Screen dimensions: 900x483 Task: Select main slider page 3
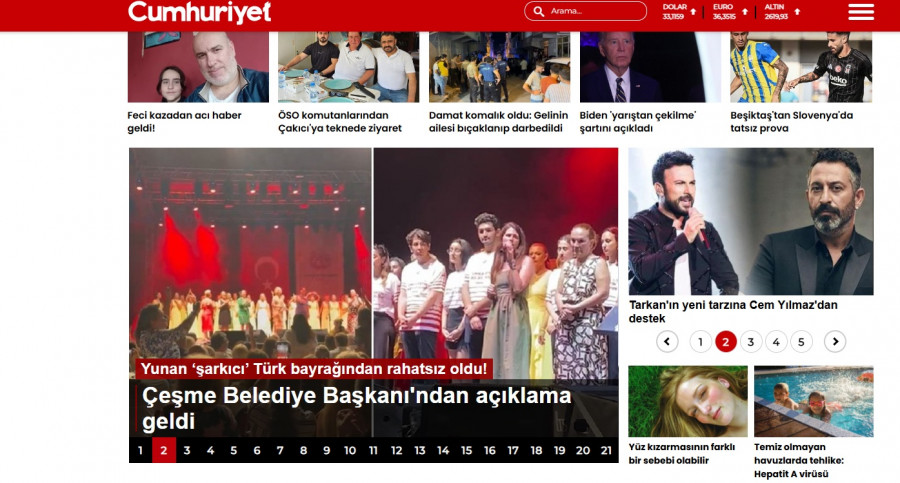[187, 450]
